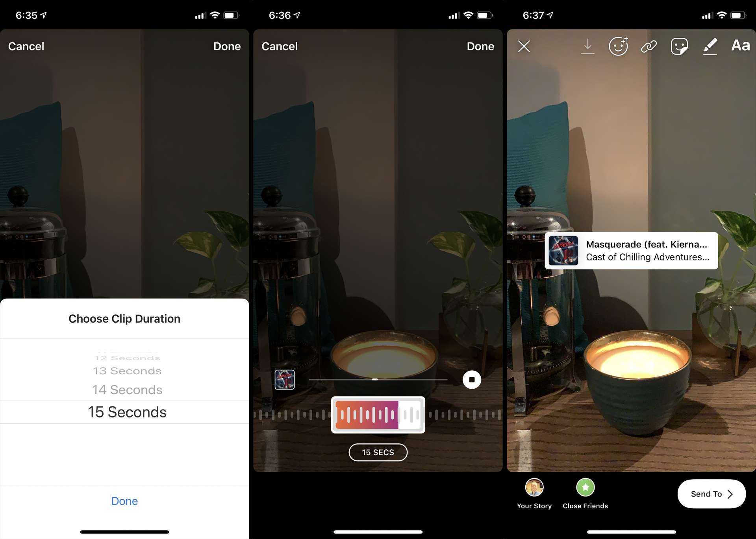Tap the sticker/GIF icon in Stories editor
Image resolution: width=756 pixels, height=539 pixels.
point(678,46)
